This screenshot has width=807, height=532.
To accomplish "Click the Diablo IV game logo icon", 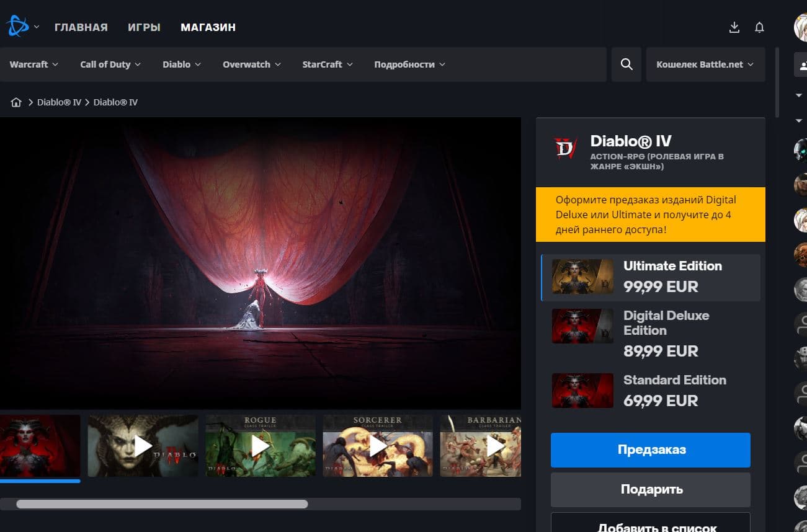I will 566,148.
